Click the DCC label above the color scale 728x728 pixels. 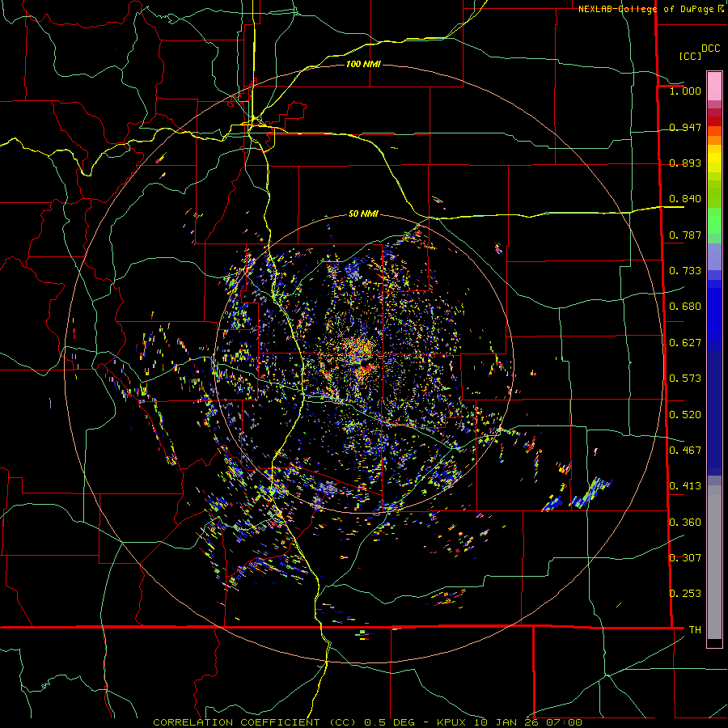coord(711,49)
